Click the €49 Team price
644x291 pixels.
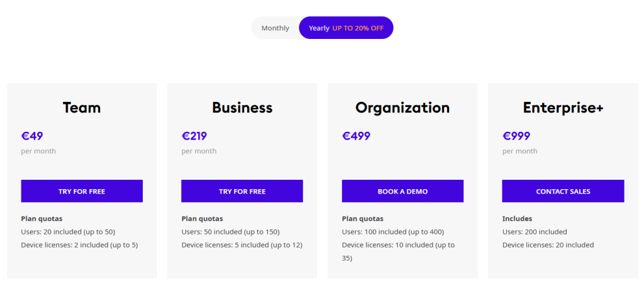32,136
